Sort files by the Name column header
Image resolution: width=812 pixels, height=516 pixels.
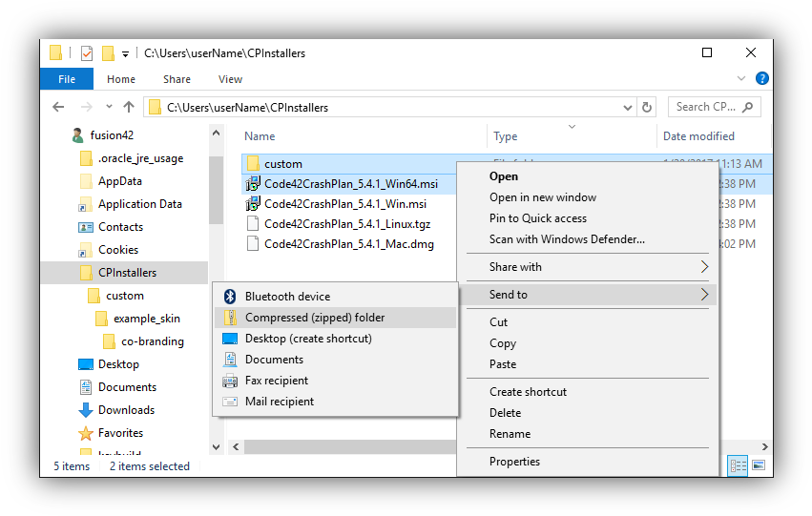(260, 136)
